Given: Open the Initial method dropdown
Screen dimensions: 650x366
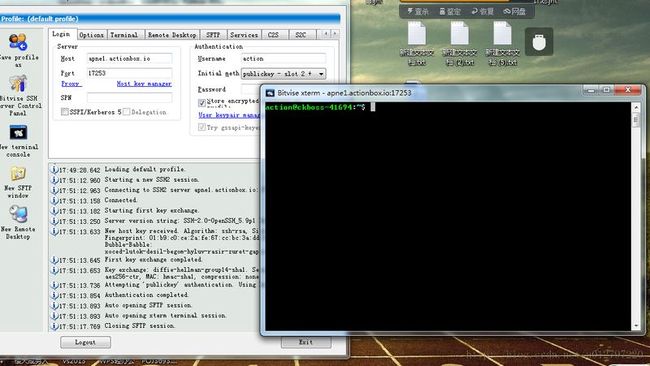Looking at the screenshot, I should click(284, 74).
